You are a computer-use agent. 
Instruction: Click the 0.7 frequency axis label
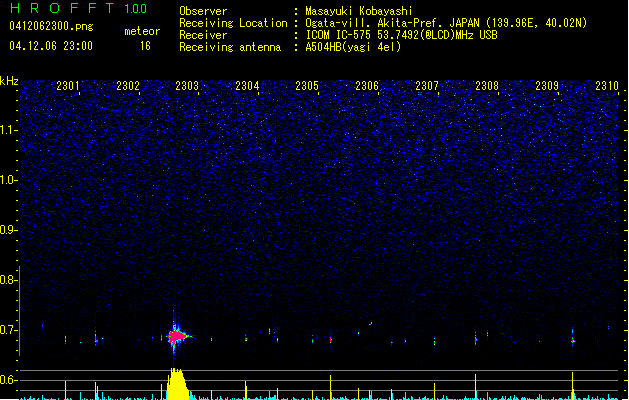point(9,330)
